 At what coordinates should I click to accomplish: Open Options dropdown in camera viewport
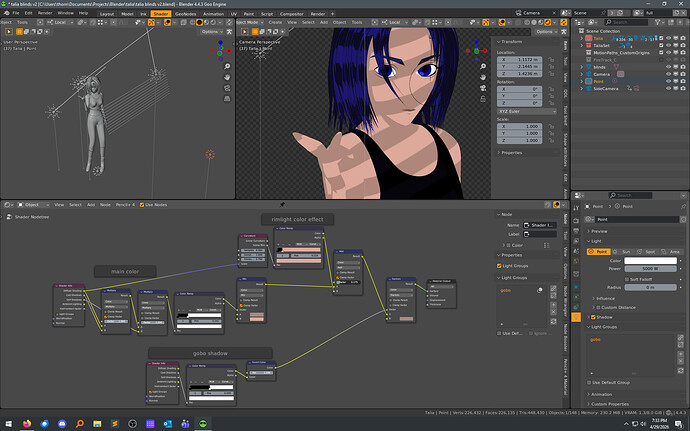546,32
